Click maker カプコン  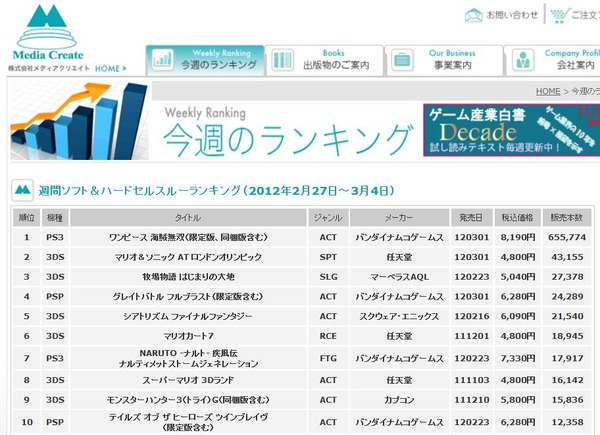tap(399, 400)
